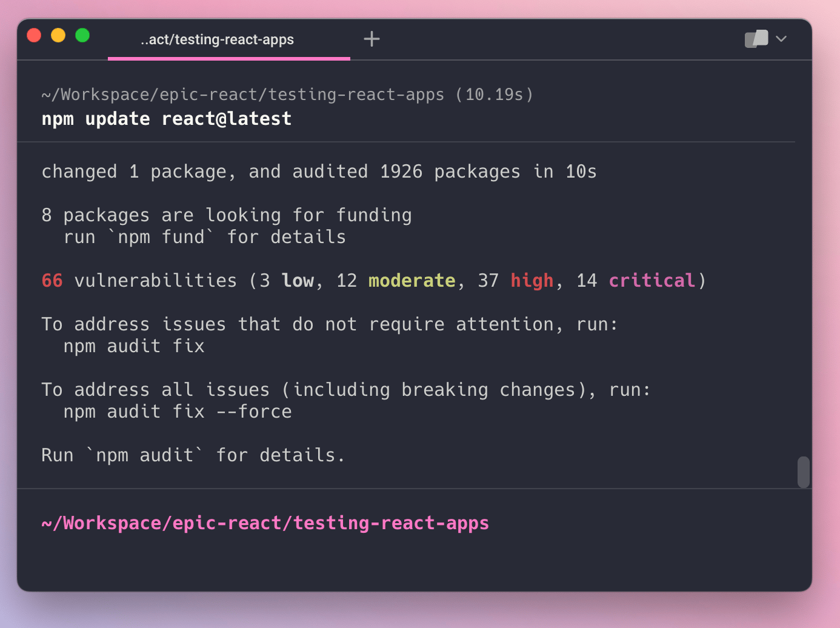Click the yellow word moderate
This screenshot has width=840, height=628.
tap(412, 281)
